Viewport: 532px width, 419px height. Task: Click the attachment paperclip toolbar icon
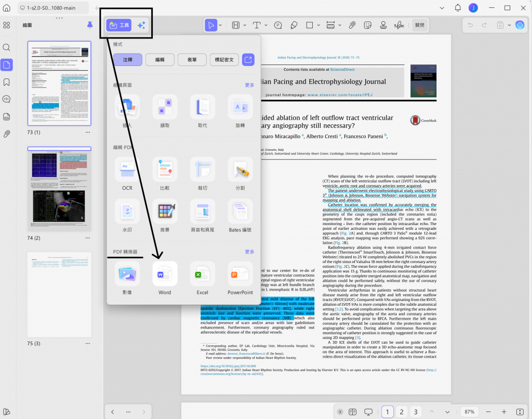(x=352, y=25)
